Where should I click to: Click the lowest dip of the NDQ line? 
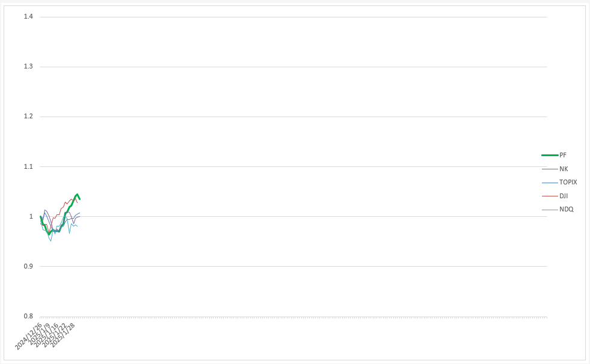[51, 240]
